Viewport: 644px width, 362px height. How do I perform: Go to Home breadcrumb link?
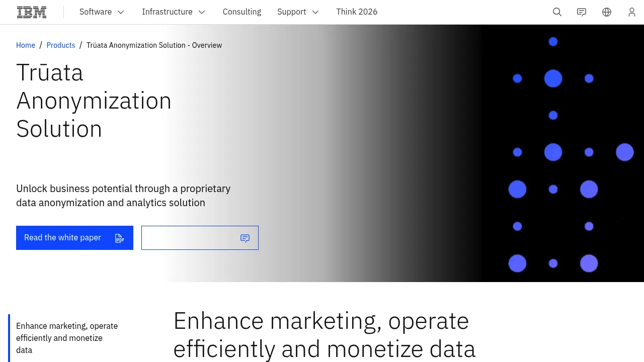pyautogui.click(x=26, y=45)
